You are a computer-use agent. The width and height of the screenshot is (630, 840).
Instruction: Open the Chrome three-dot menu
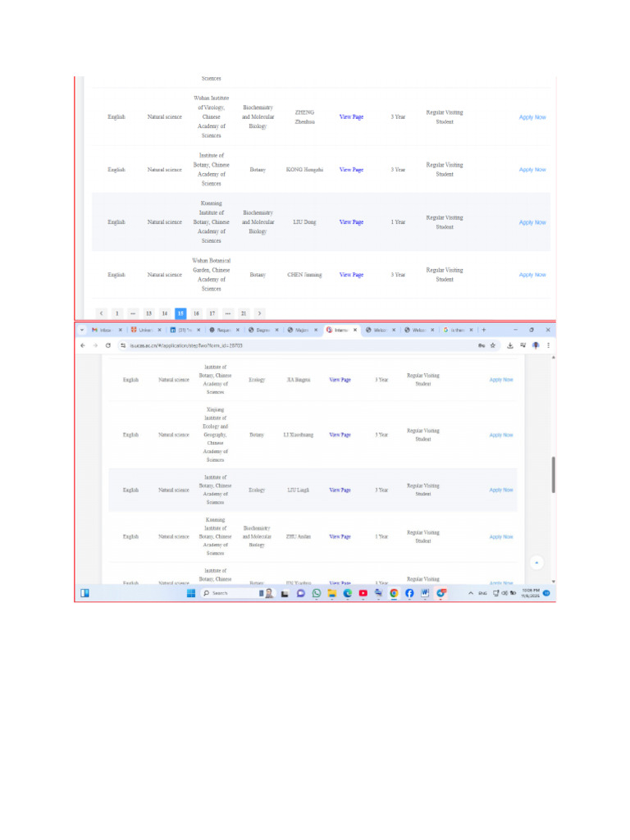[x=548, y=345]
